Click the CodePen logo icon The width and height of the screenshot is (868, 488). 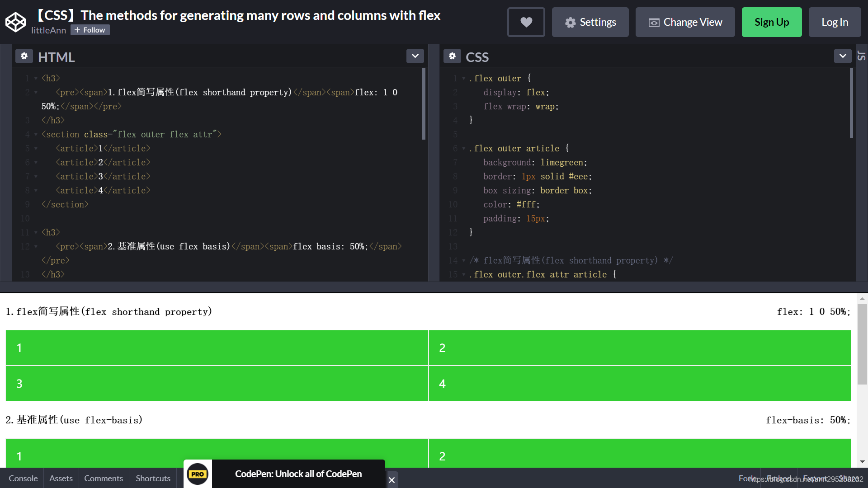(15, 22)
